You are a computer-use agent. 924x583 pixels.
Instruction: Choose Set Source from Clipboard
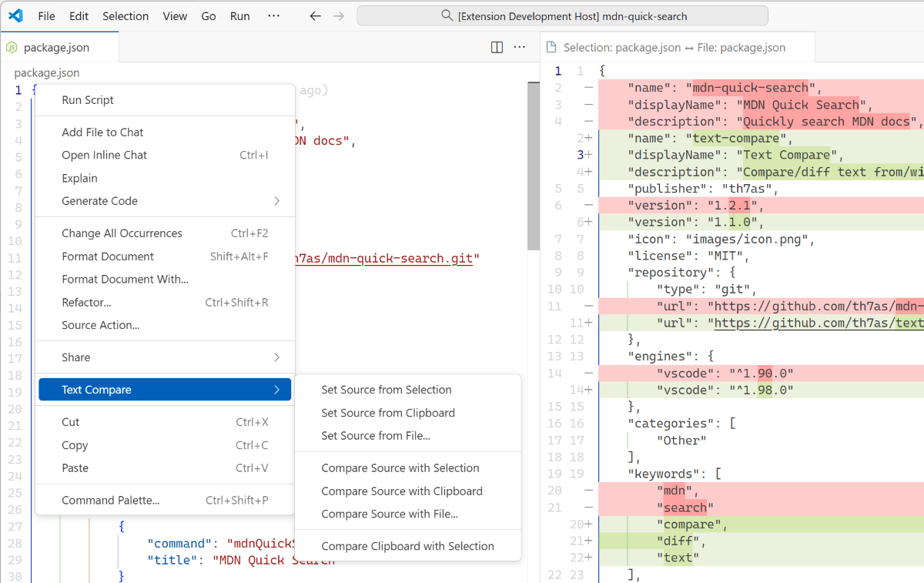tap(408, 413)
